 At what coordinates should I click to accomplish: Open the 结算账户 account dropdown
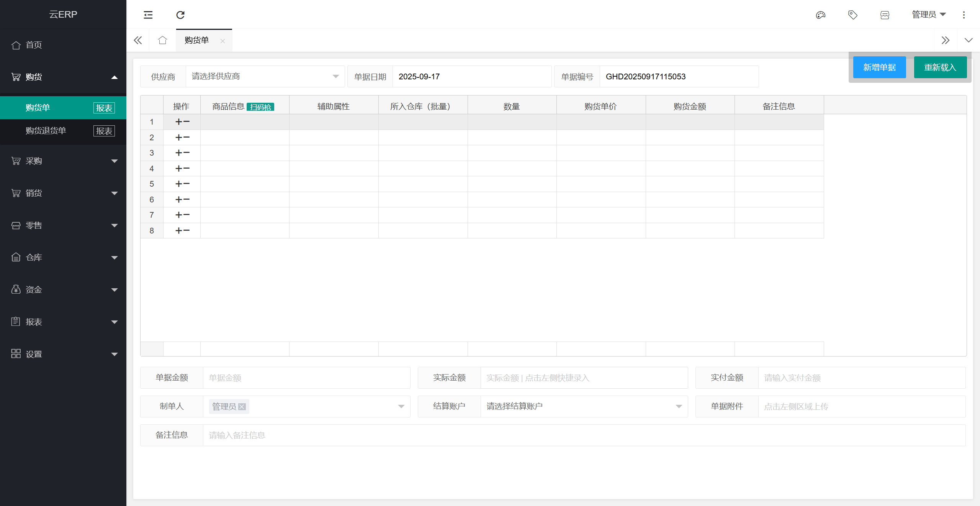tap(584, 406)
